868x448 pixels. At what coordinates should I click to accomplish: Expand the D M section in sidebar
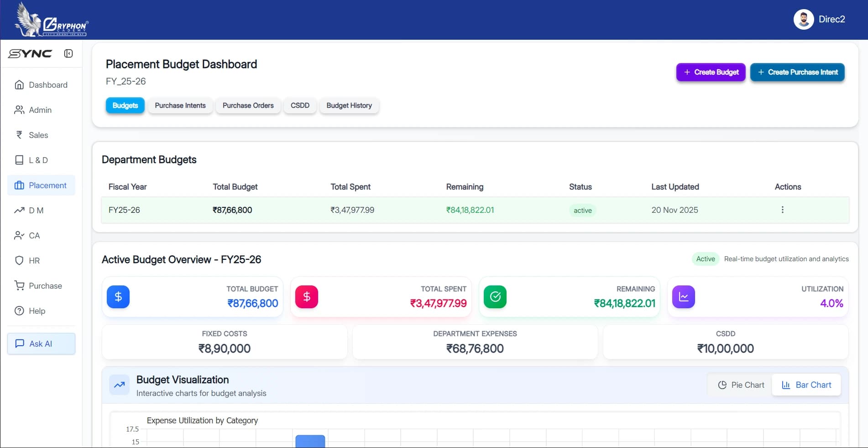36,210
